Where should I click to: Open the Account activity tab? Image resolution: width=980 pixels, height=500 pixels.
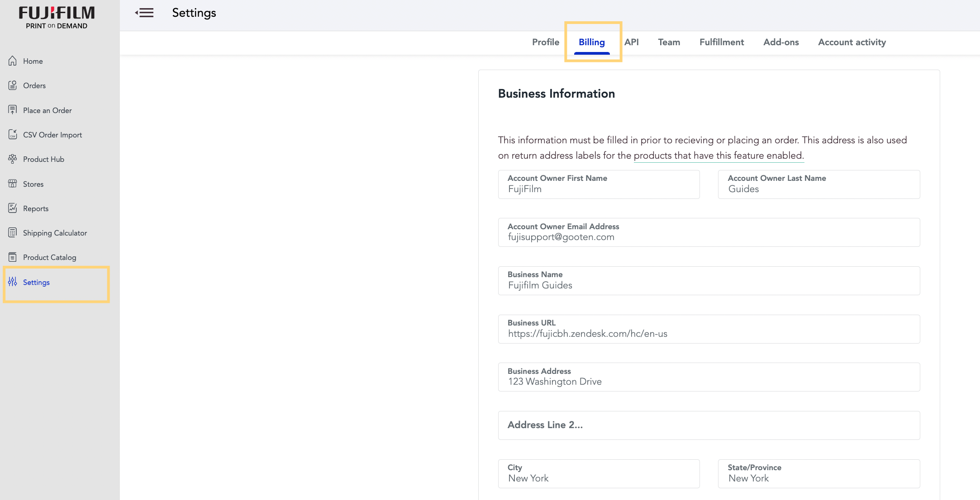[x=852, y=42]
